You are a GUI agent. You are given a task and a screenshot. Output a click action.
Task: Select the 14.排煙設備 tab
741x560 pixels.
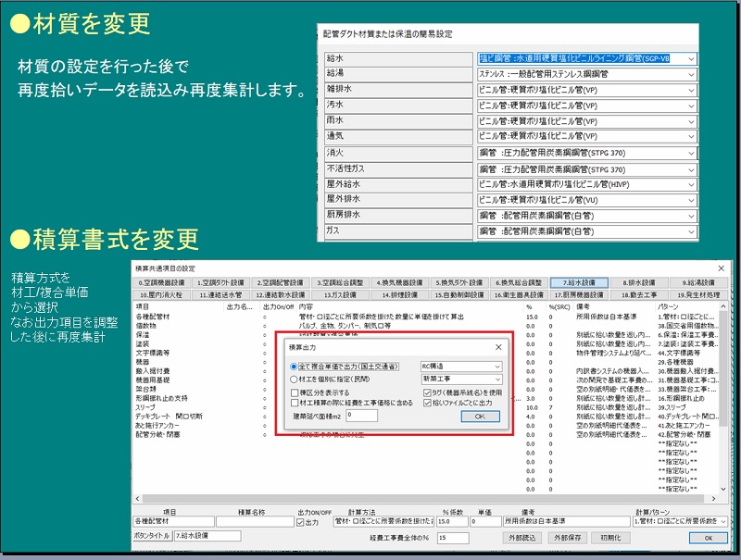point(399,294)
